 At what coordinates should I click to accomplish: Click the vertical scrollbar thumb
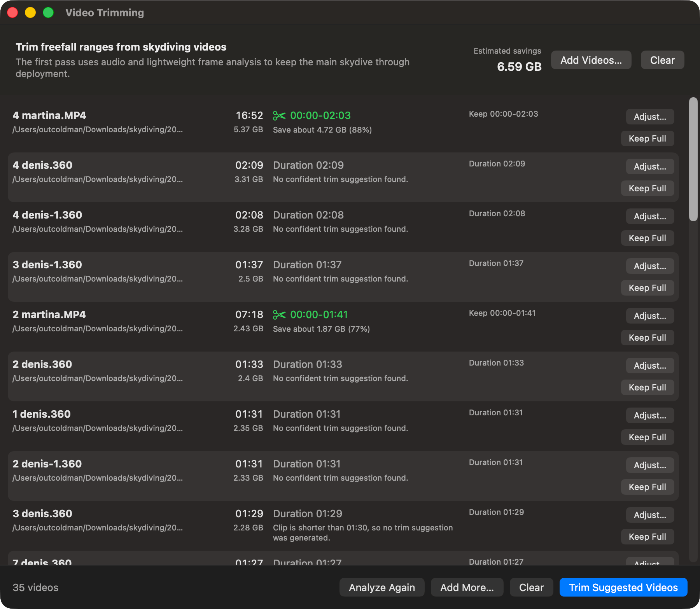pos(693,159)
